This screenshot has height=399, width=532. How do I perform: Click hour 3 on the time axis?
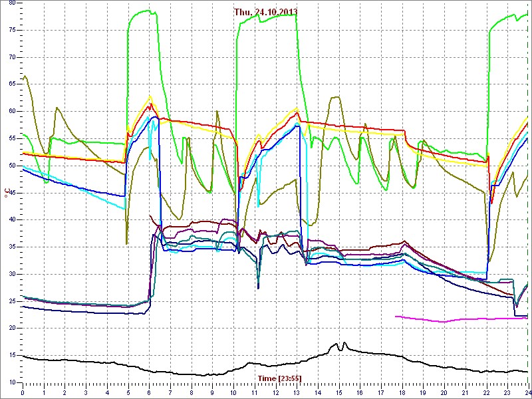86,392
